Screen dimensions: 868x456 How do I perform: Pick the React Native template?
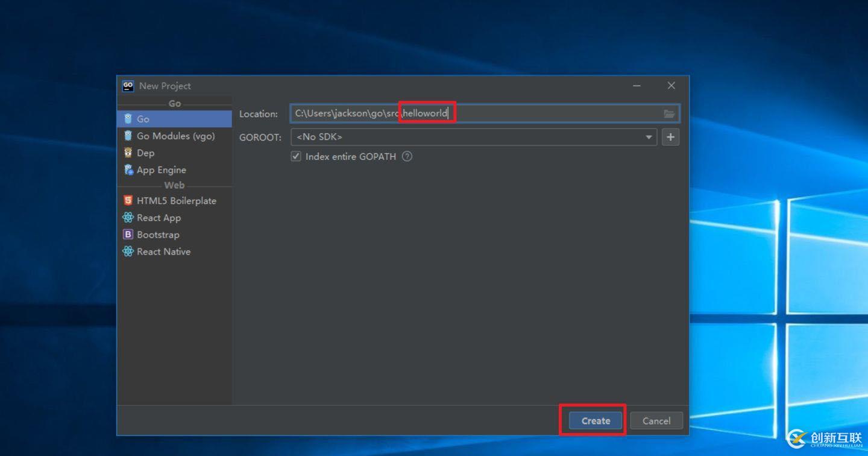point(174,251)
